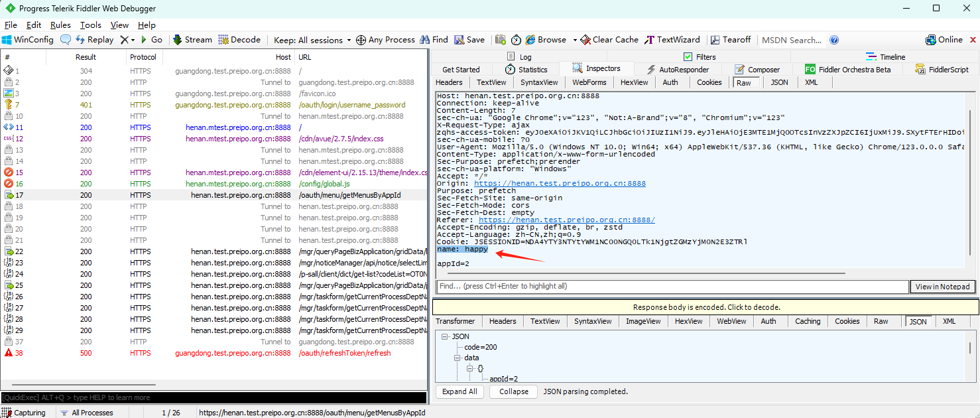Select session 15 blocked icon
Viewport: 980px width, 418px height.
pyautogui.click(x=9, y=173)
